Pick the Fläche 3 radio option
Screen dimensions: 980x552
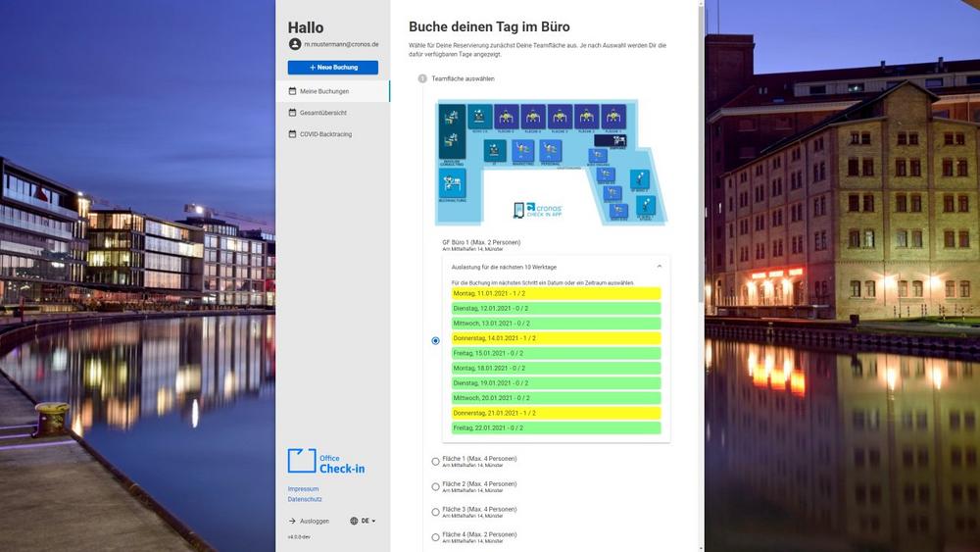pyautogui.click(x=436, y=512)
